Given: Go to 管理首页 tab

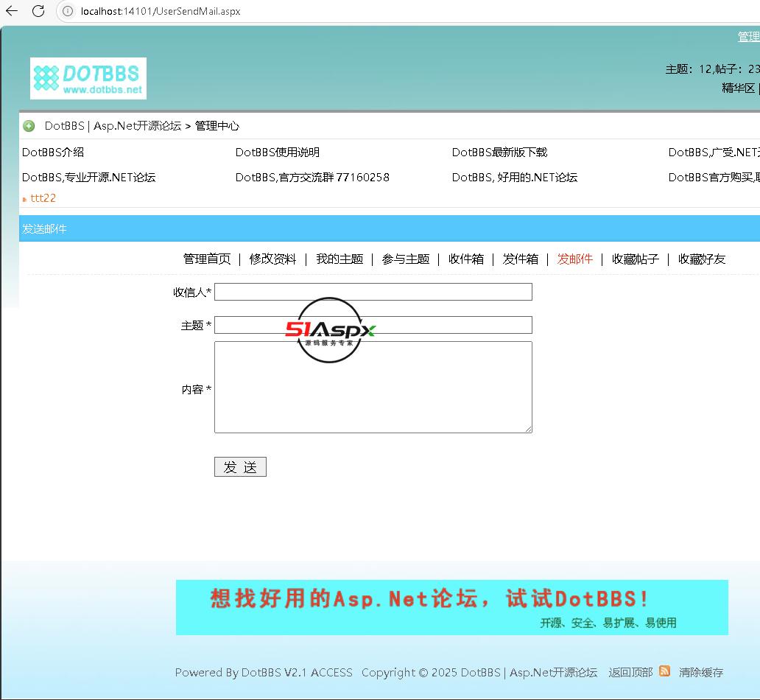Looking at the screenshot, I should click(x=207, y=259).
